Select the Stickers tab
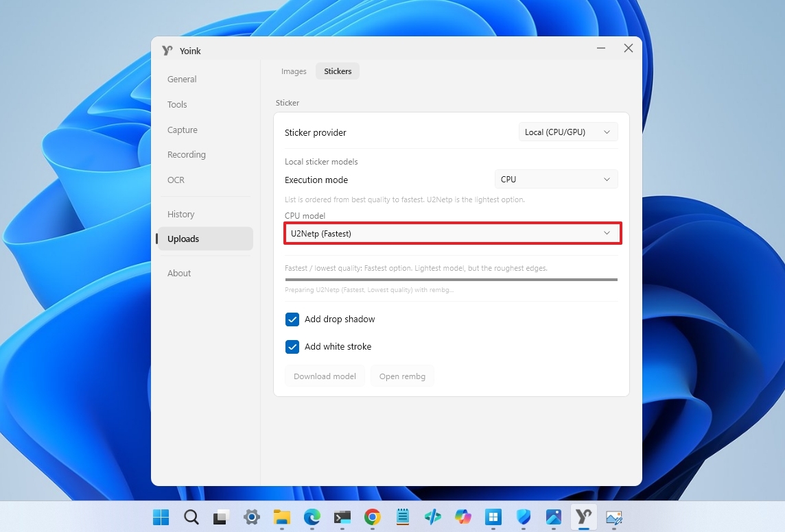This screenshot has width=785, height=532. [x=338, y=71]
